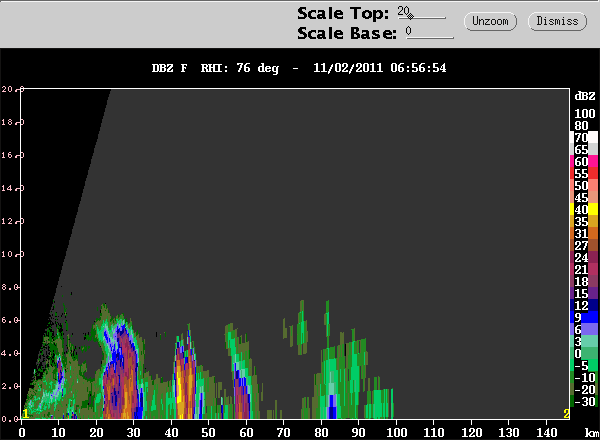Click endpoint marker 2 on the plot
The height and width of the screenshot is (440, 600).
[566, 413]
